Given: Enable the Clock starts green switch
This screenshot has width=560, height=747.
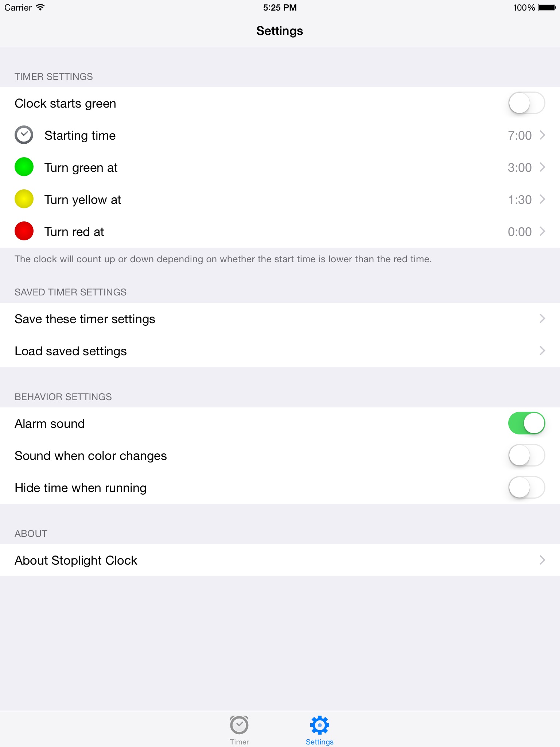Looking at the screenshot, I should coord(526,103).
